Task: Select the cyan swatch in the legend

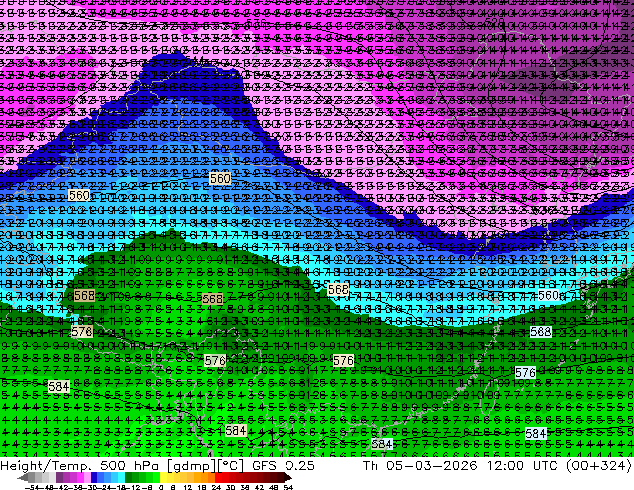Action: [121, 477]
